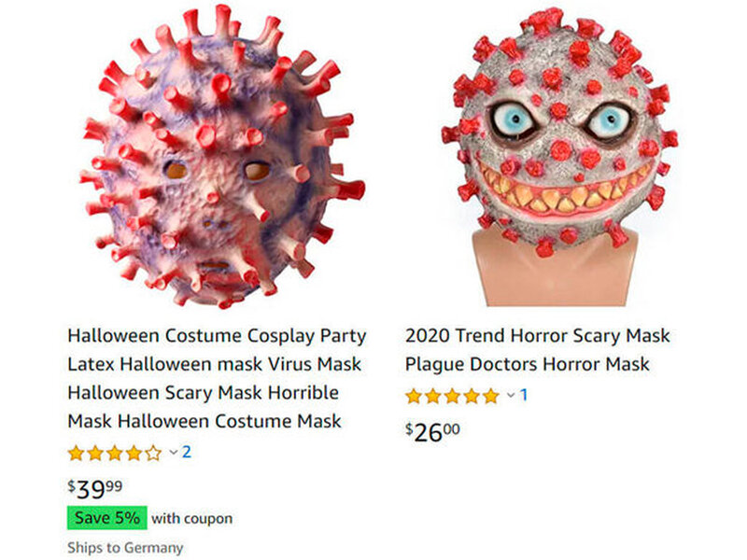747x560 pixels.
Task: Open the grinning blue-eyed virus mask image
Action: [x=560, y=156]
